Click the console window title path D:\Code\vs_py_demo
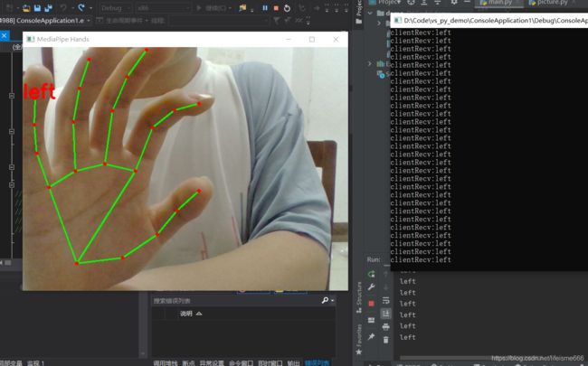The width and height of the screenshot is (588, 366). [x=496, y=21]
